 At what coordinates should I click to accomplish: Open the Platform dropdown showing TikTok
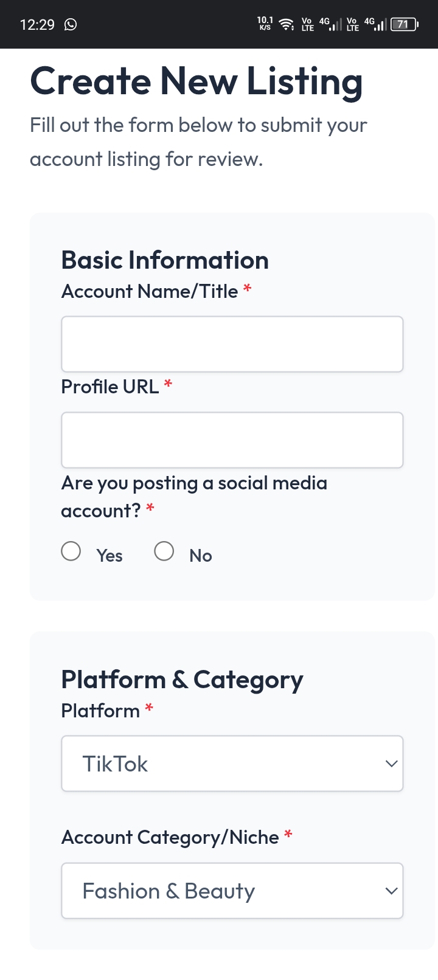[232, 764]
